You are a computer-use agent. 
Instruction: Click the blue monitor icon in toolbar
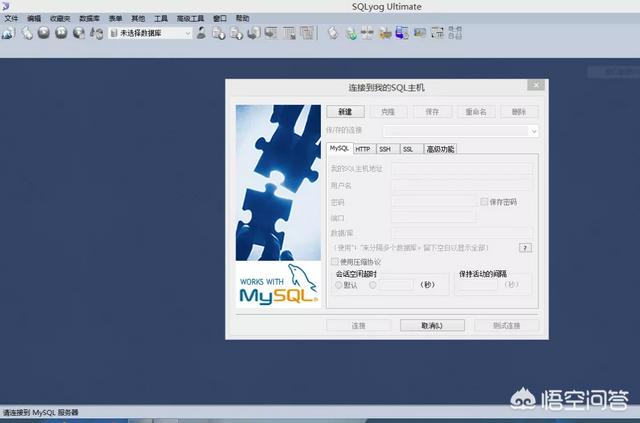click(401, 33)
